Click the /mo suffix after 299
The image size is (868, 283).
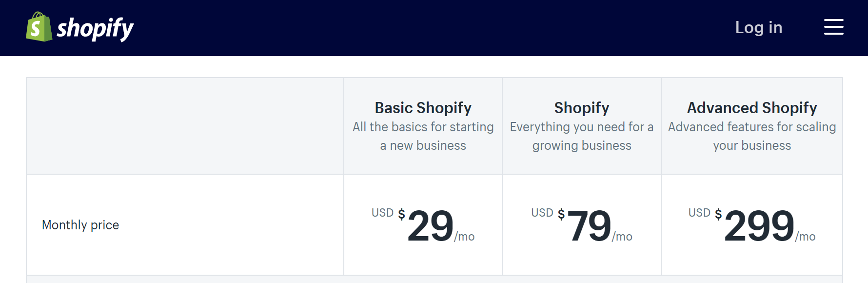click(805, 237)
